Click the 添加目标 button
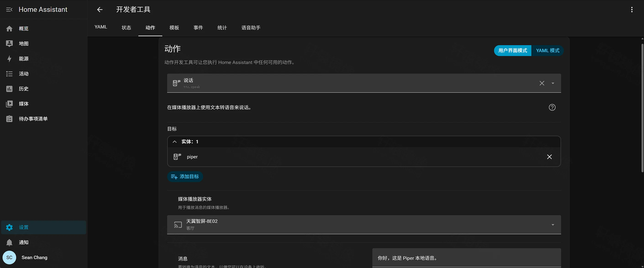 pyautogui.click(x=185, y=177)
